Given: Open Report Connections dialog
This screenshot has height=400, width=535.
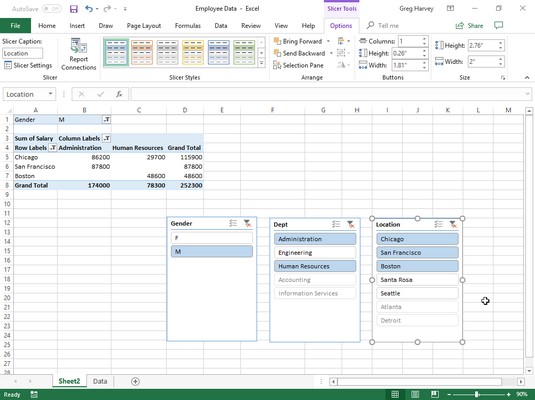Looking at the screenshot, I should tap(78, 54).
